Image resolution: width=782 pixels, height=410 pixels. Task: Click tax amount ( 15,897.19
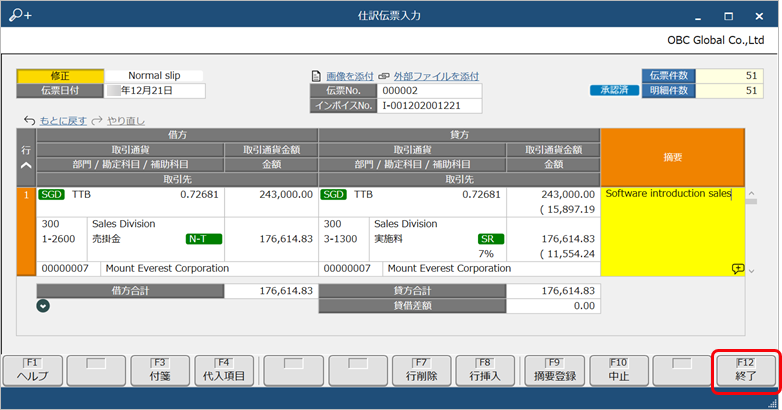pos(568,209)
